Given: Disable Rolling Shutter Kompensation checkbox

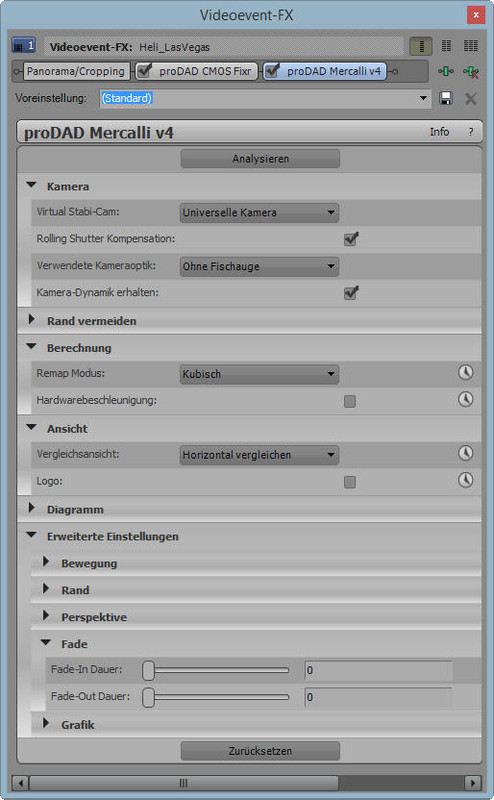Looking at the screenshot, I should [x=351, y=239].
